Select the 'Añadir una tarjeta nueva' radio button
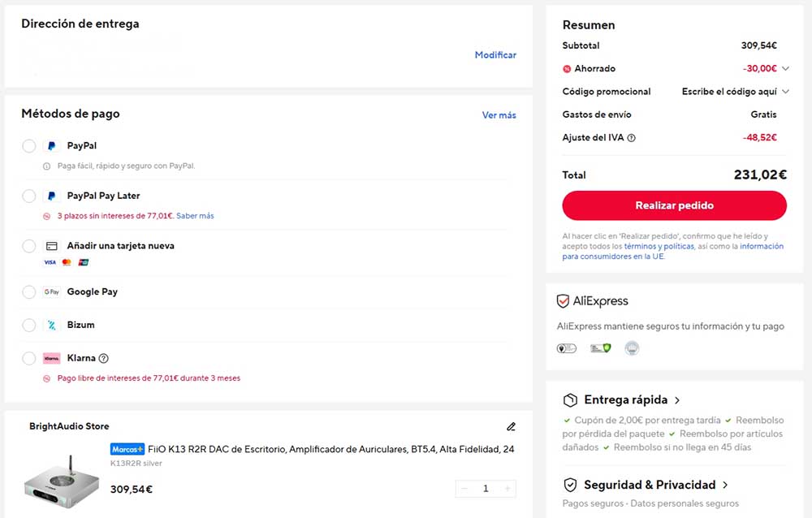This screenshot has height=518, width=812. 29,246
